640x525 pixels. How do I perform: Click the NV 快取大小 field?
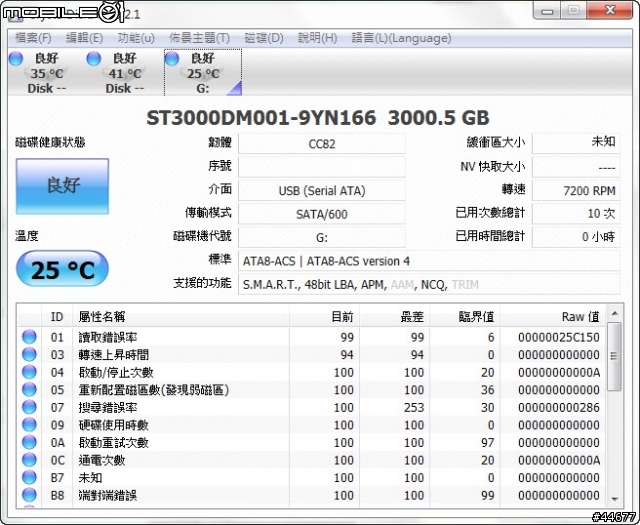tap(576, 167)
